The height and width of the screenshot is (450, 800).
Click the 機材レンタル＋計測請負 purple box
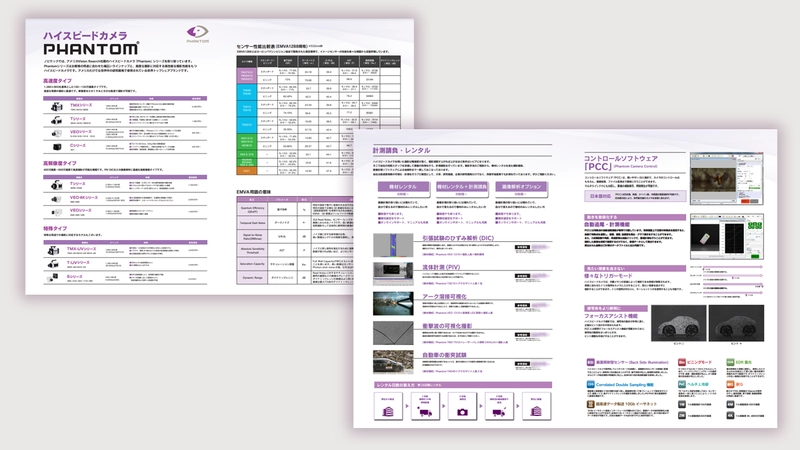(x=462, y=187)
